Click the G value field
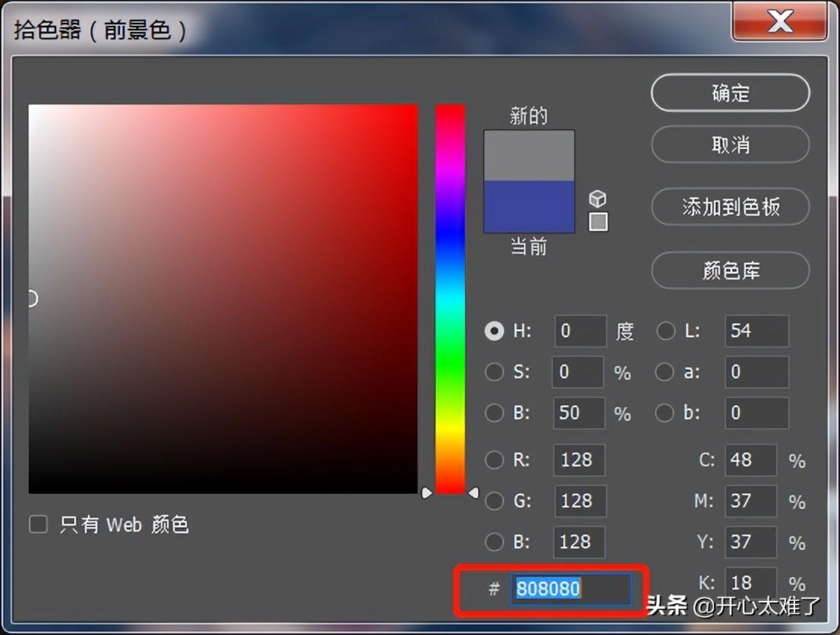The height and width of the screenshot is (635, 840). [x=581, y=501]
